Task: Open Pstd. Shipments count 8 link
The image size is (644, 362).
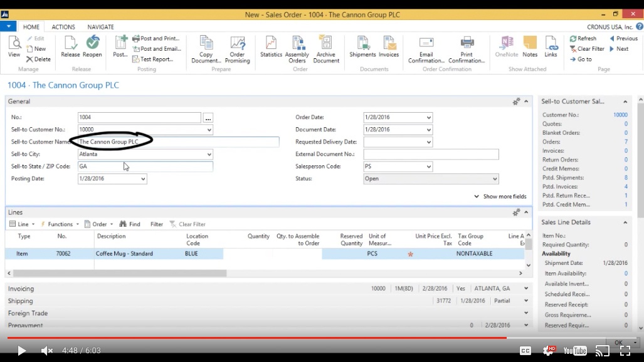Action: point(626,178)
